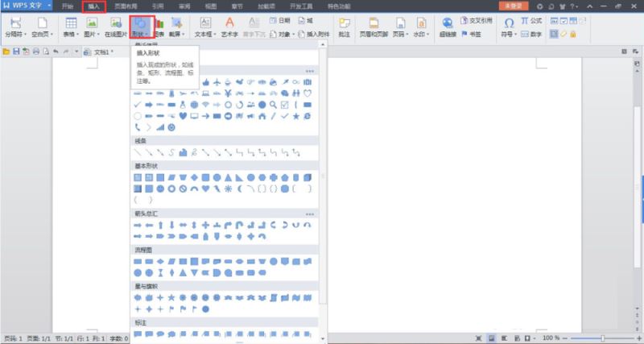Open the 对象 object dropdown
644x344 pixels.
pos(283,34)
